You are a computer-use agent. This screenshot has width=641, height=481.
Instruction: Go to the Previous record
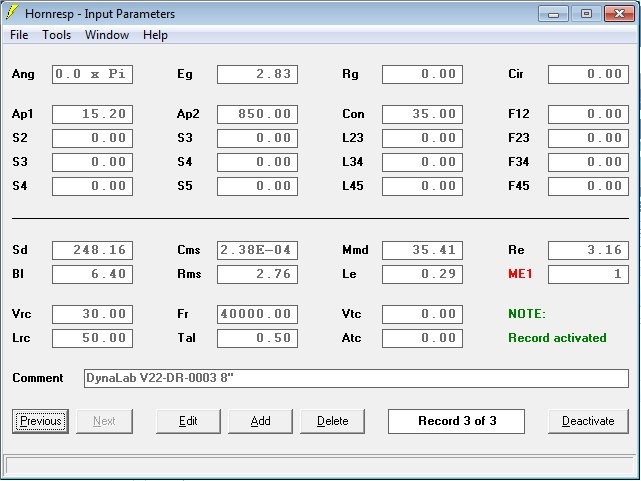point(40,421)
